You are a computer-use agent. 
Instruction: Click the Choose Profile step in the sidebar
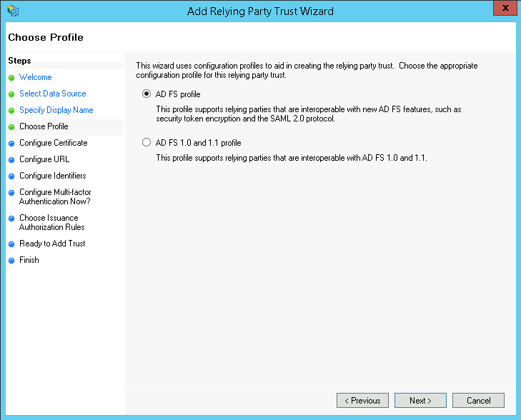coord(44,126)
